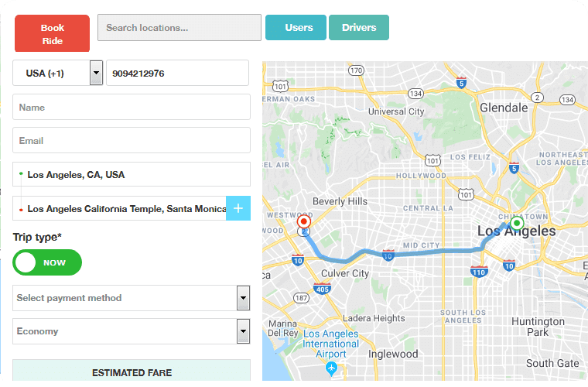588x387 pixels.
Task: Click the Route 2 shield near Glendale
Action: click(537, 98)
